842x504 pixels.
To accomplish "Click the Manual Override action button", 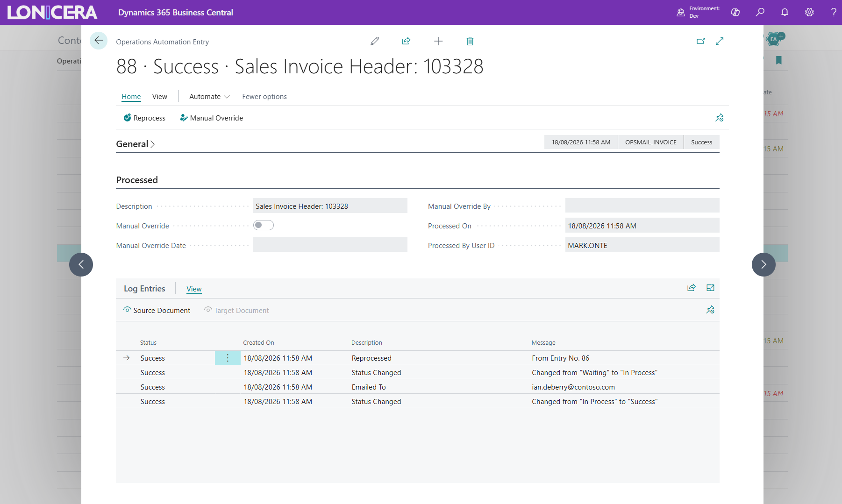I will [212, 118].
